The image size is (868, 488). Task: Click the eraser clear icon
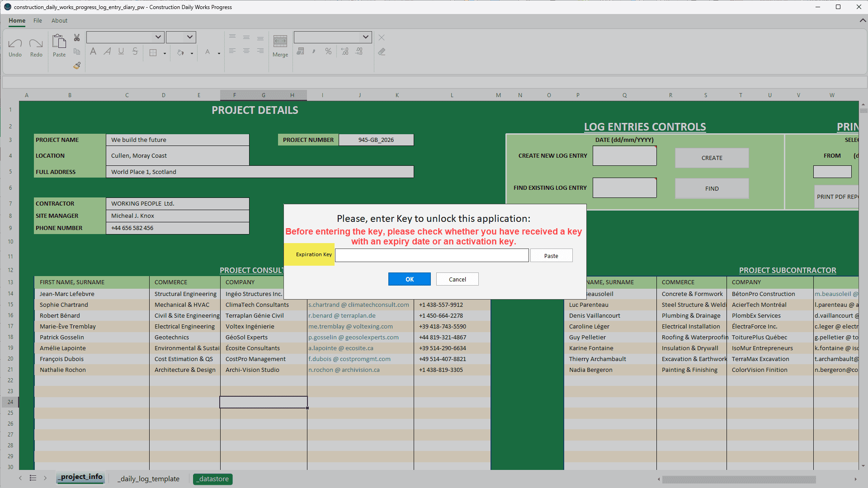tap(382, 52)
